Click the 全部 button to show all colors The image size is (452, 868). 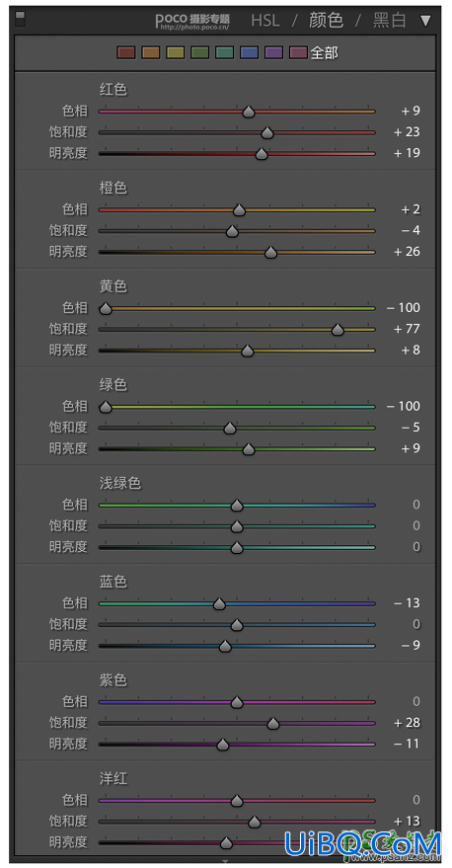pos(325,53)
